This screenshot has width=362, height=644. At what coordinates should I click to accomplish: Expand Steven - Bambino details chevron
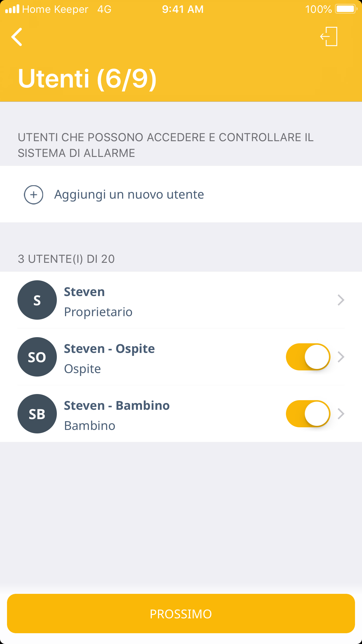coord(341,414)
